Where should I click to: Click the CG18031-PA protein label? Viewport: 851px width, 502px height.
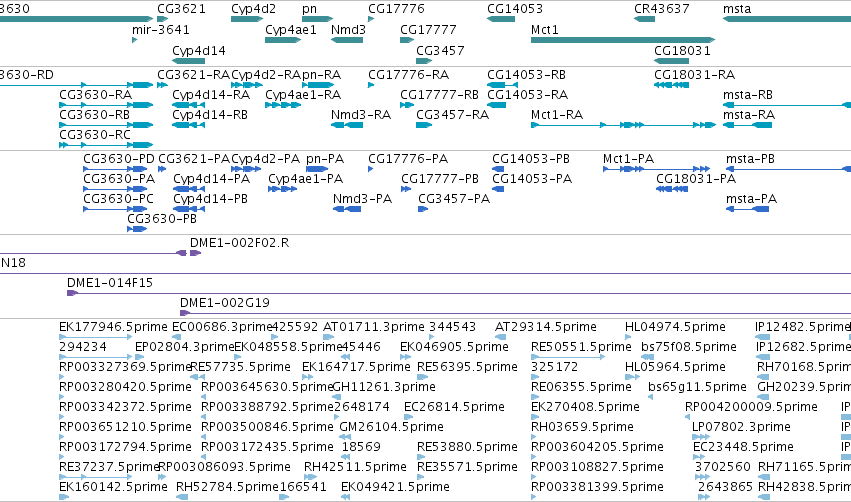coord(696,179)
